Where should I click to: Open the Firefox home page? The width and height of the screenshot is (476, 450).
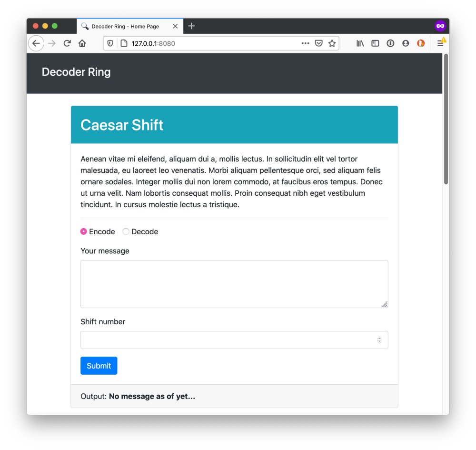point(82,43)
